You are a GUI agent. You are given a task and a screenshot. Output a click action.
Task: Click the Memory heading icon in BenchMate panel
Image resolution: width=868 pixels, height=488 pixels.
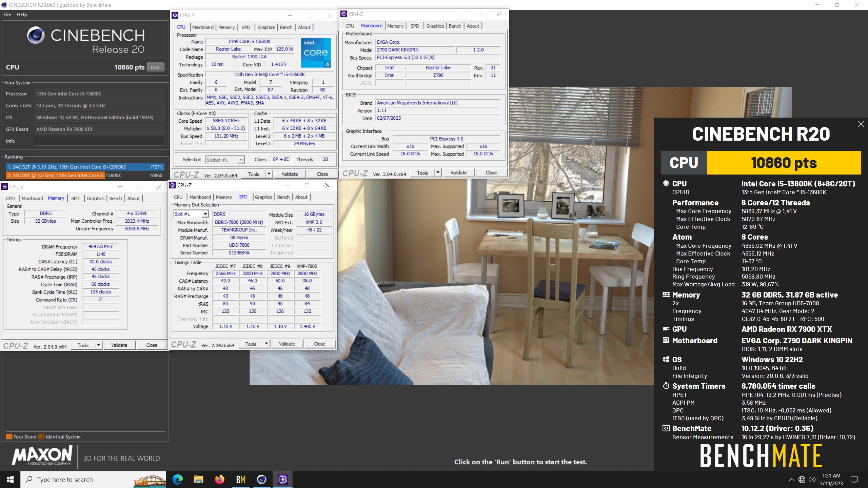[666, 294]
